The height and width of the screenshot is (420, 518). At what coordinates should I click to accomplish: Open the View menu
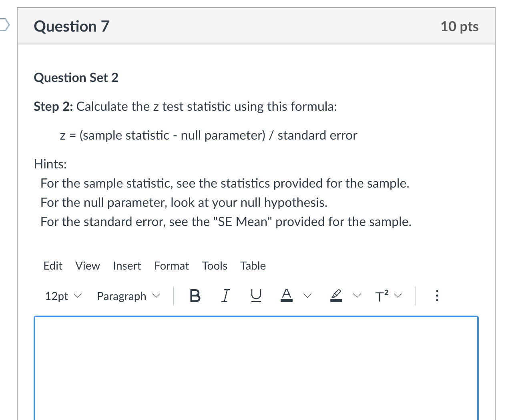coord(87,266)
